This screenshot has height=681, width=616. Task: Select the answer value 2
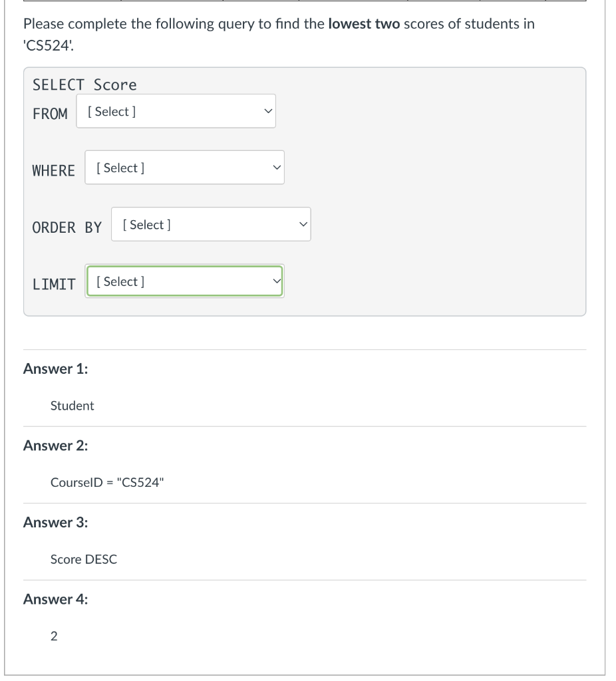tap(53, 636)
